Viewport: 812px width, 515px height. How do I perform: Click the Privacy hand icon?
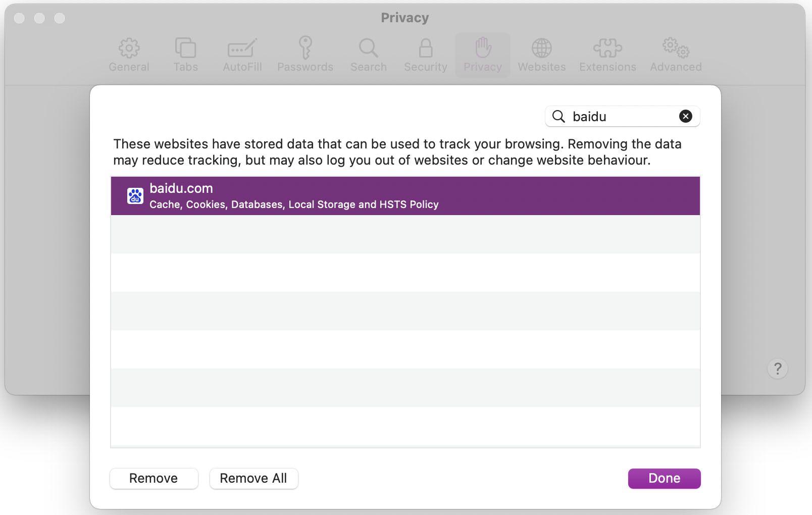tap(483, 48)
